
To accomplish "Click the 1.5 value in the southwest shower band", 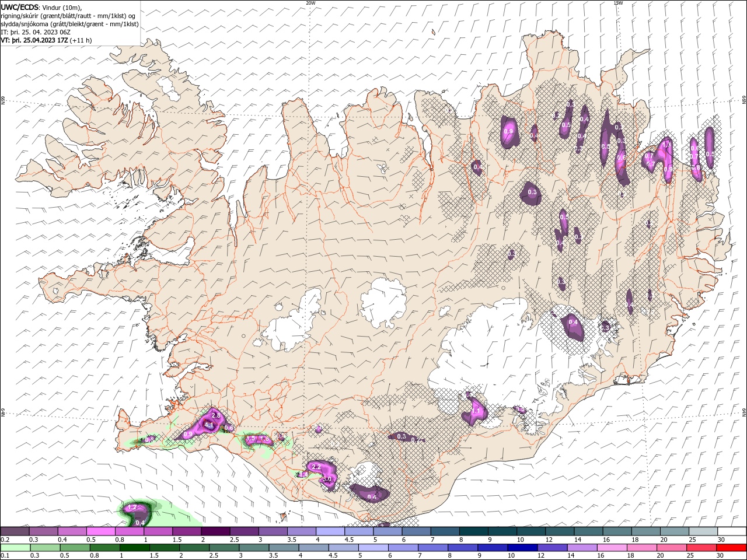I will click(x=252, y=438).
